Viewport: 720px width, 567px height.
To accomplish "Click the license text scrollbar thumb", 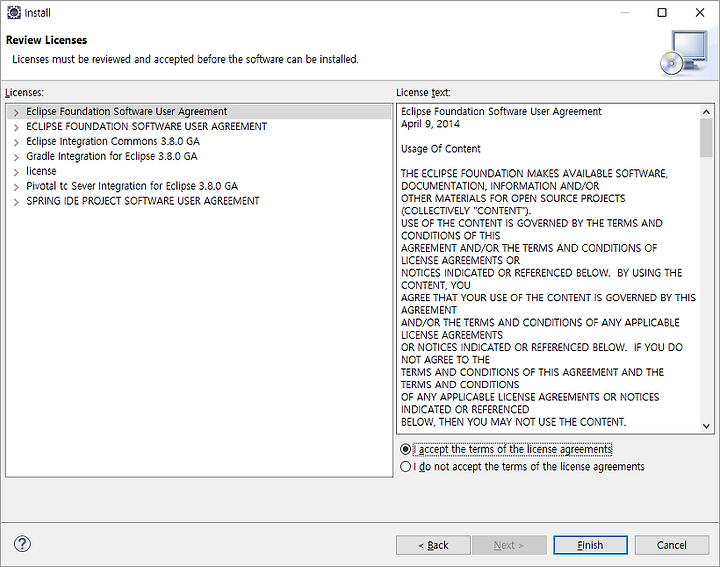I will click(706, 138).
